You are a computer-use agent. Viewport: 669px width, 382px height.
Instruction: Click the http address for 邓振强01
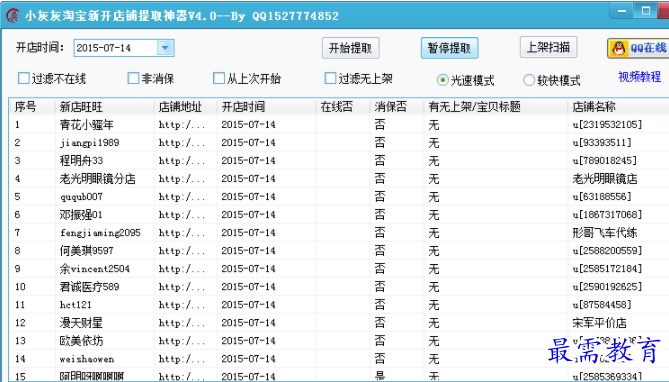click(x=182, y=215)
